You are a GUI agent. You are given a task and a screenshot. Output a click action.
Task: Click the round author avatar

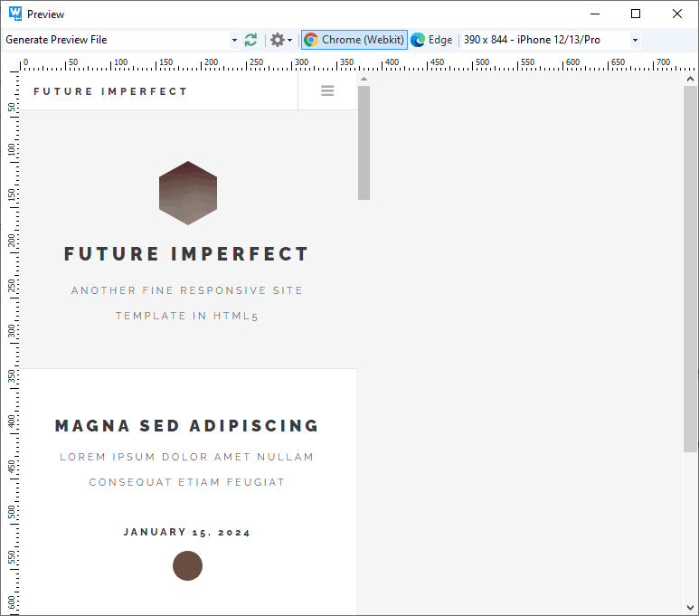(x=187, y=565)
